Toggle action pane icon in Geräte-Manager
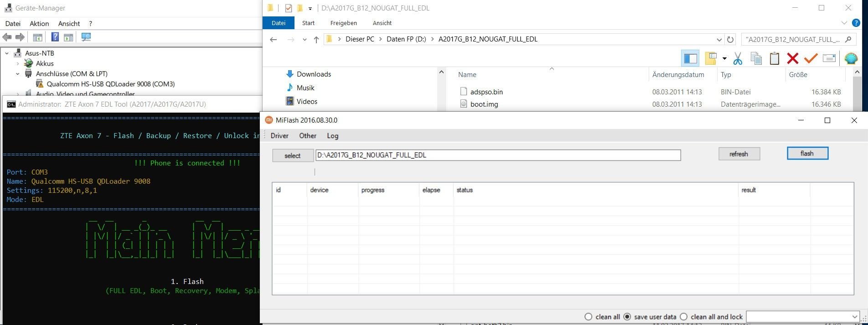Image resolution: width=868 pixels, height=325 pixels. [x=68, y=37]
